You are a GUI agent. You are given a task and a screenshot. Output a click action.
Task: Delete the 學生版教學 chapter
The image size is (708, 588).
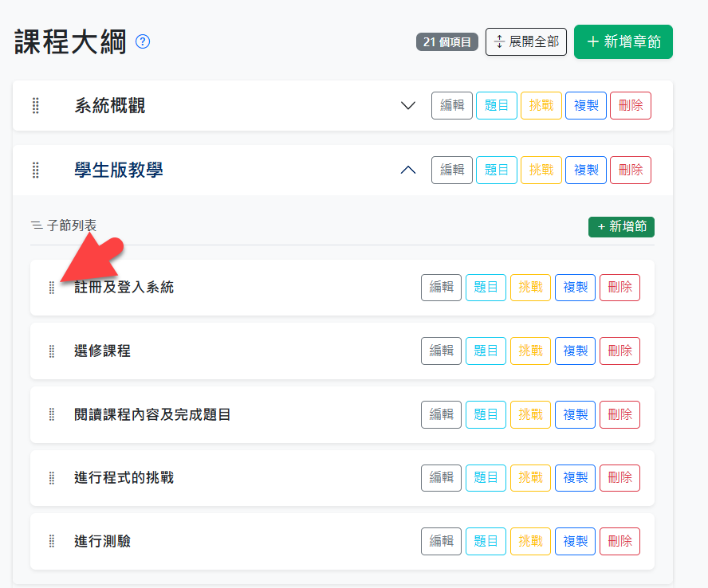tap(630, 170)
